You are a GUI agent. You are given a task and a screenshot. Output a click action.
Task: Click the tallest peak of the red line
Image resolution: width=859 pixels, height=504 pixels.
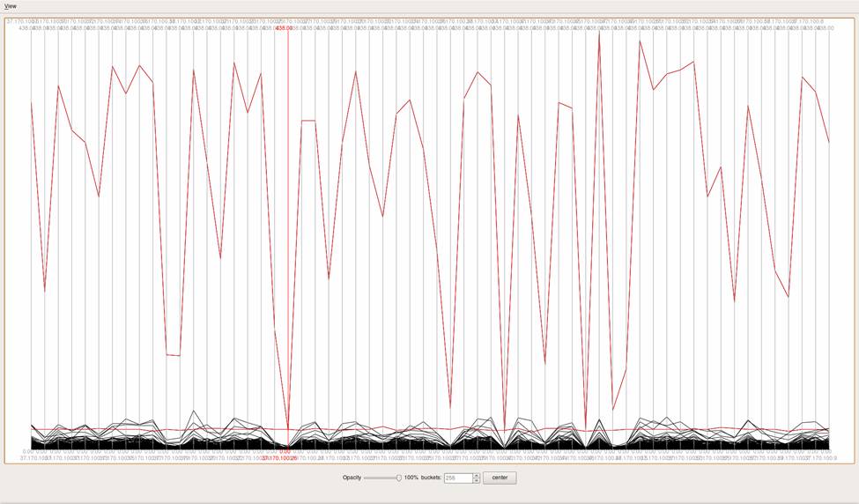tap(599, 35)
